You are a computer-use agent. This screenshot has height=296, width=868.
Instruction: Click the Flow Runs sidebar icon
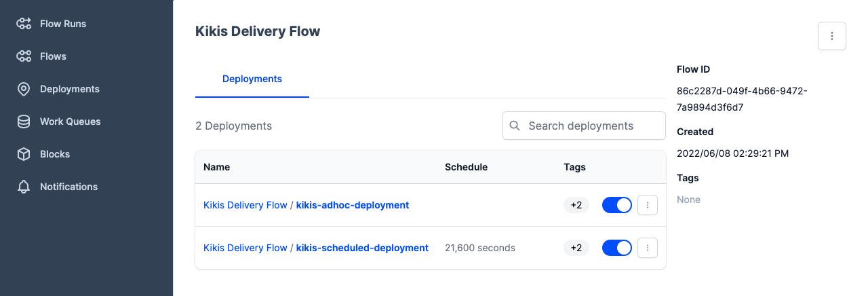(x=24, y=24)
